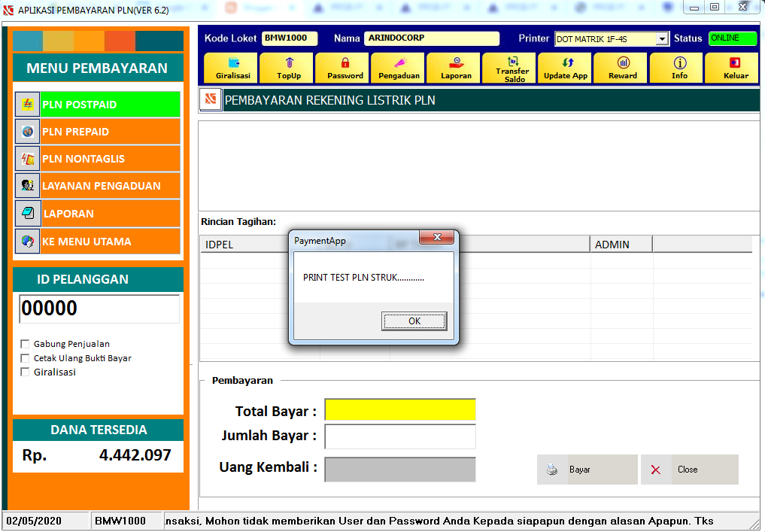This screenshot has height=532, width=765.
Task: Click the printer icon on Bayar button
Action: (x=552, y=470)
